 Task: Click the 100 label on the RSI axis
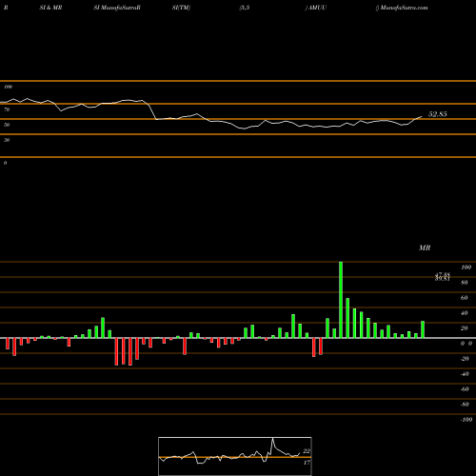pos(8,87)
